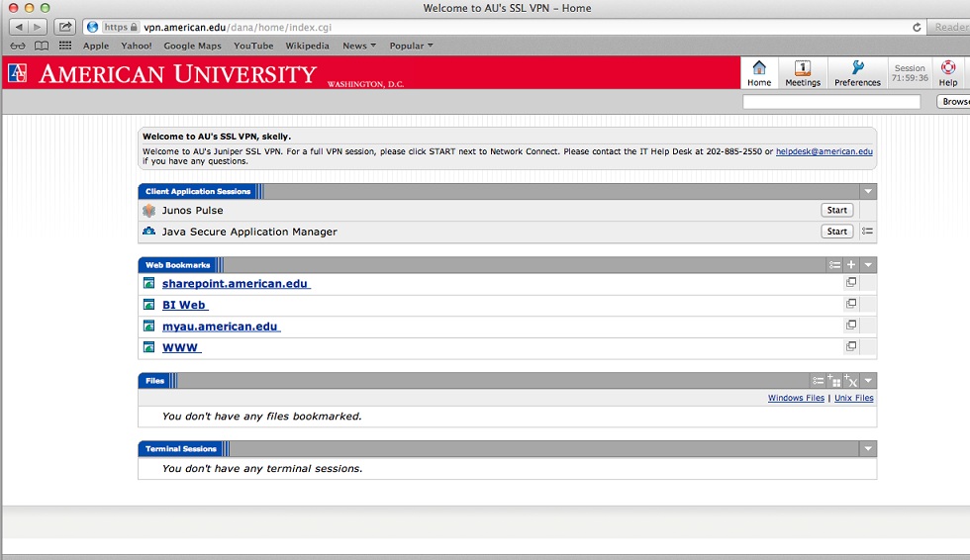Open WWW in new window icon
The height and width of the screenshot is (560, 970).
coord(851,346)
